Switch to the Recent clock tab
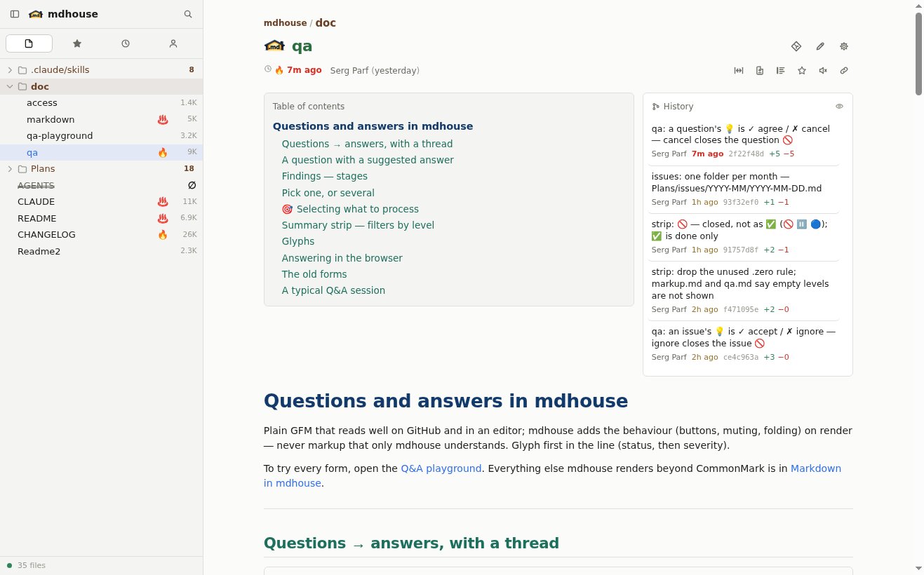The height and width of the screenshot is (575, 924). (x=126, y=43)
